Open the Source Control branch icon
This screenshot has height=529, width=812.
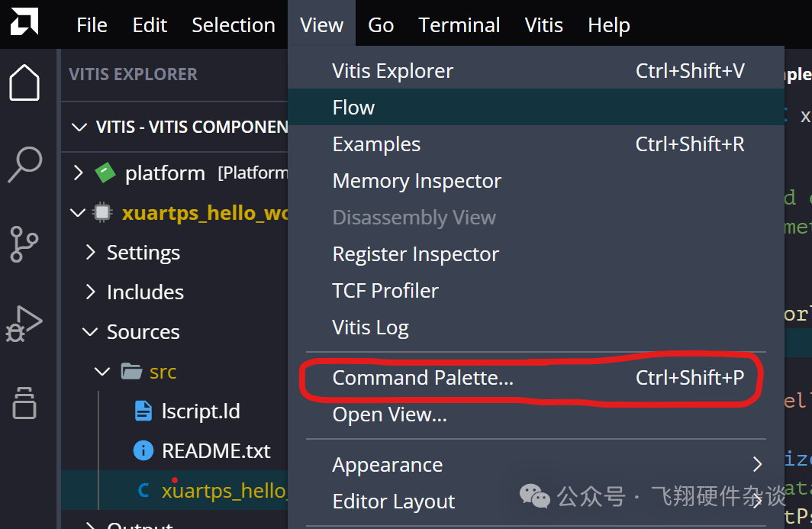tap(24, 244)
